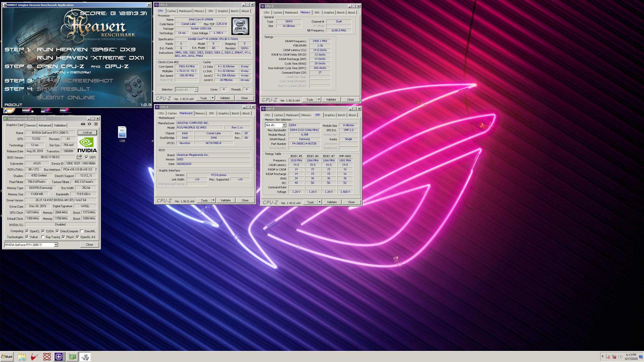Click About in the Heaven benchmark app

[x=13, y=105]
